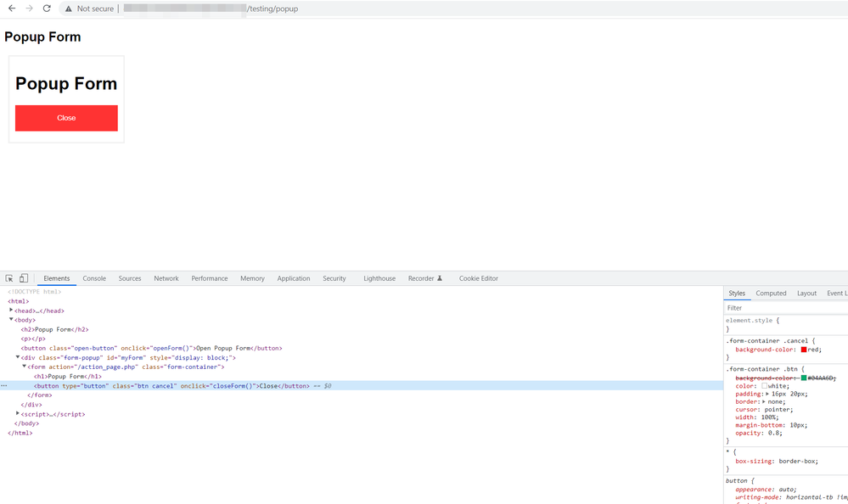This screenshot has width=848, height=504.
Task: Activate the inspect element picker tool
Action: coord(9,278)
